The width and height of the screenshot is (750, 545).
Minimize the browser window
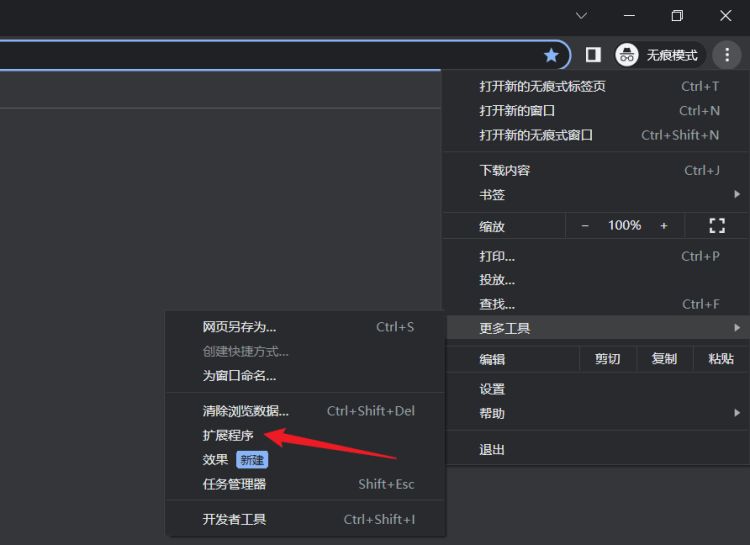point(629,16)
